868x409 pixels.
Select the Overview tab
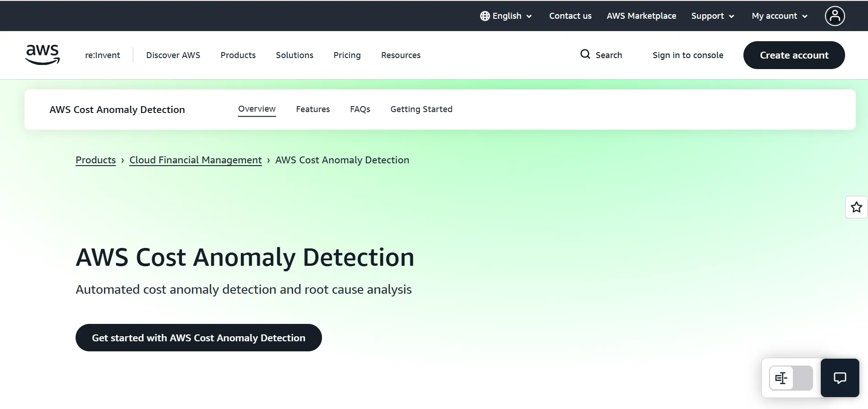click(x=257, y=109)
